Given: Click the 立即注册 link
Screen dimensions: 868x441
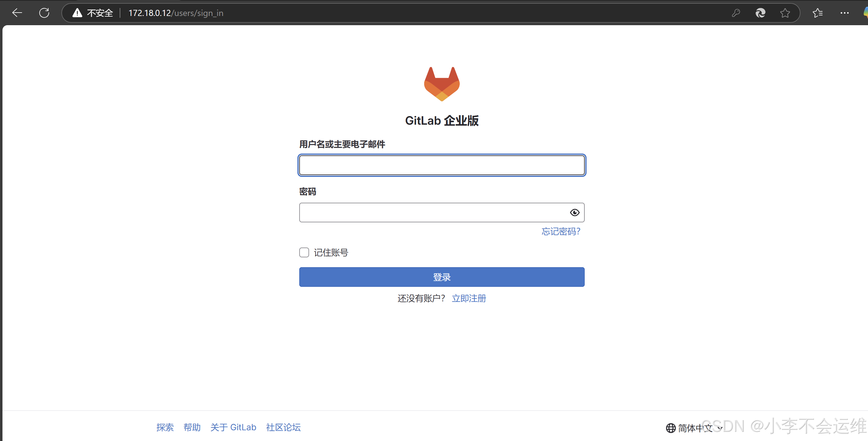Looking at the screenshot, I should [469, 299].
